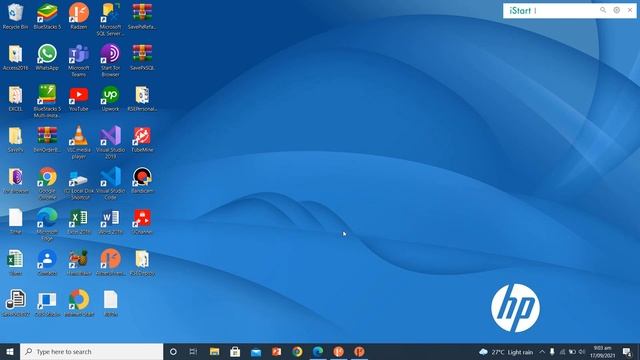Select the Bandicam desktop shortcut

pyautogui.click(x=142, y=180)
